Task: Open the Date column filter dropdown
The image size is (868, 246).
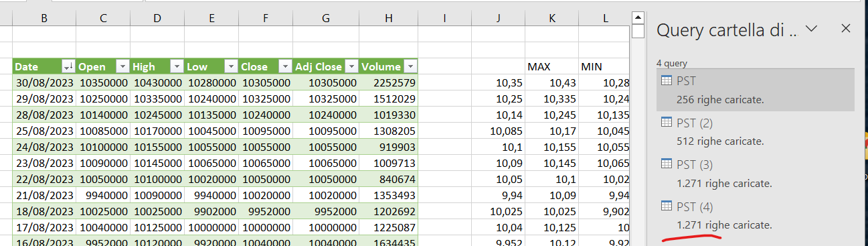Action: [x=68, y=66]
